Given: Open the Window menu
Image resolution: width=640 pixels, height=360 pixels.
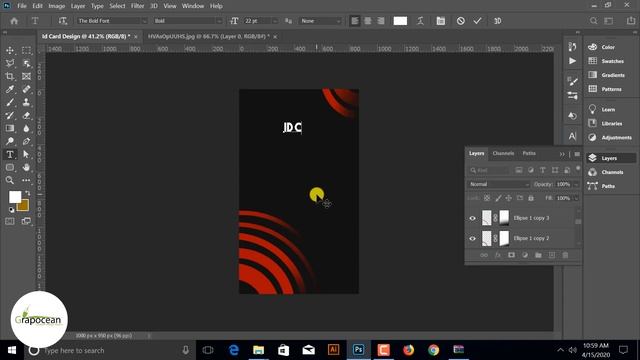Looking at the screenshot, I should pos(193,6).
